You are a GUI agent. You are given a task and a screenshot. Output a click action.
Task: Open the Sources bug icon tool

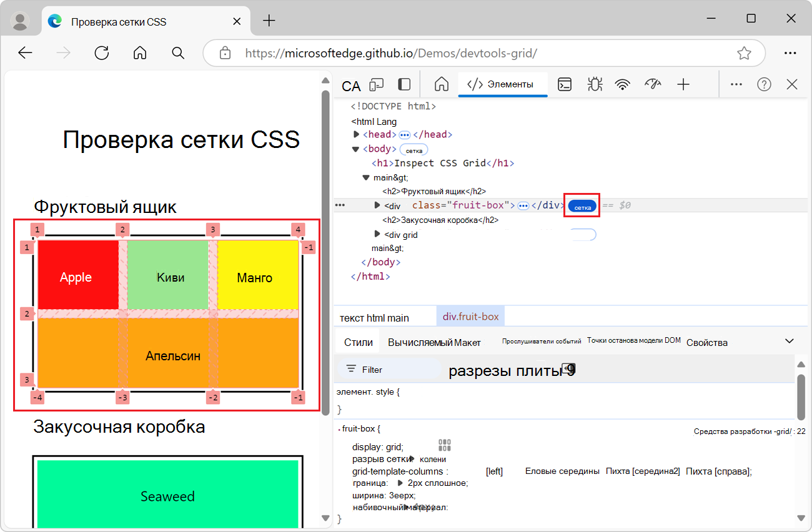pos(594,84)
